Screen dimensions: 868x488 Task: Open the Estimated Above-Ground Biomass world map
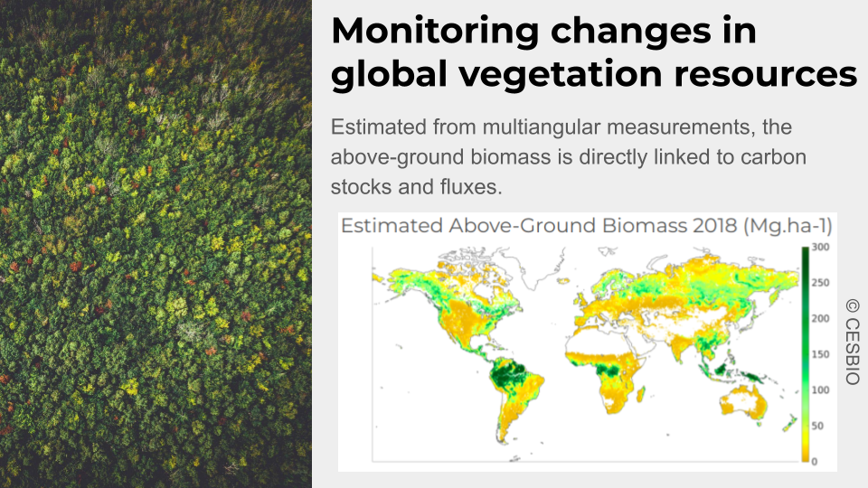point(587,354)
